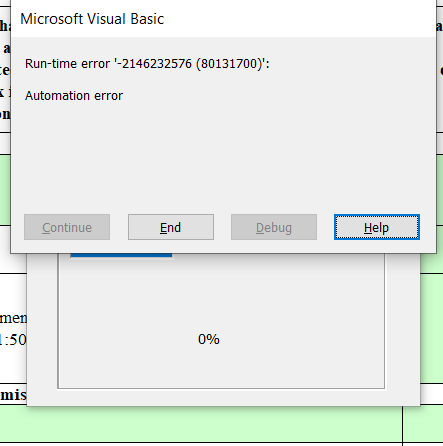
Task: Click the disabled Debug button
Action: [x=274, y=227]
